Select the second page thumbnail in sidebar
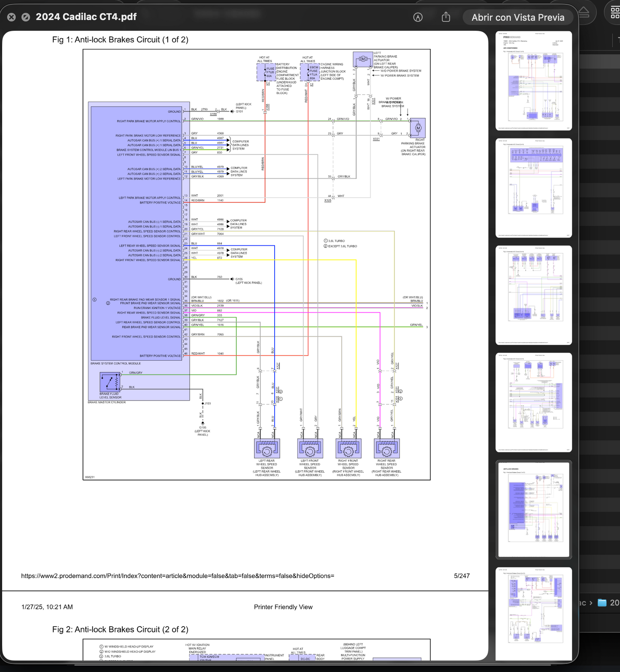Screen dimensions: 620x672 tap(533, 188)
